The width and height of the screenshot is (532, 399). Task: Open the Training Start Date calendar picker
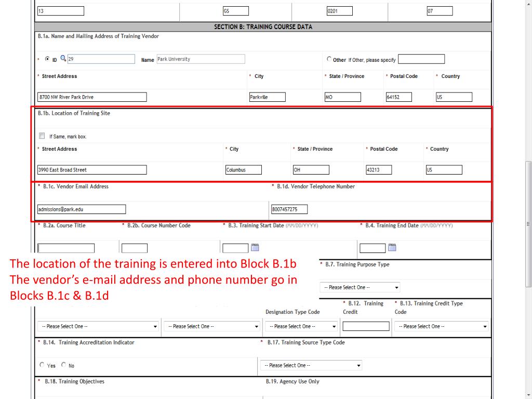pos(255,247)
